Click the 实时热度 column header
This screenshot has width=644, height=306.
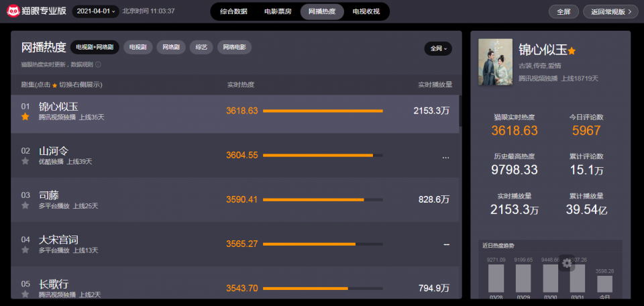[x=241, y=85]
